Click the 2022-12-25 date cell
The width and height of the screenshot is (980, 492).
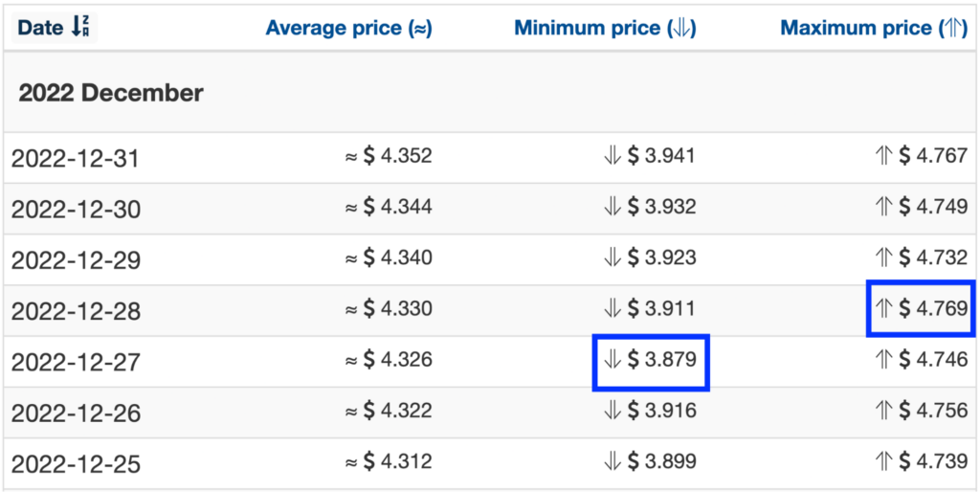(76, 464)
